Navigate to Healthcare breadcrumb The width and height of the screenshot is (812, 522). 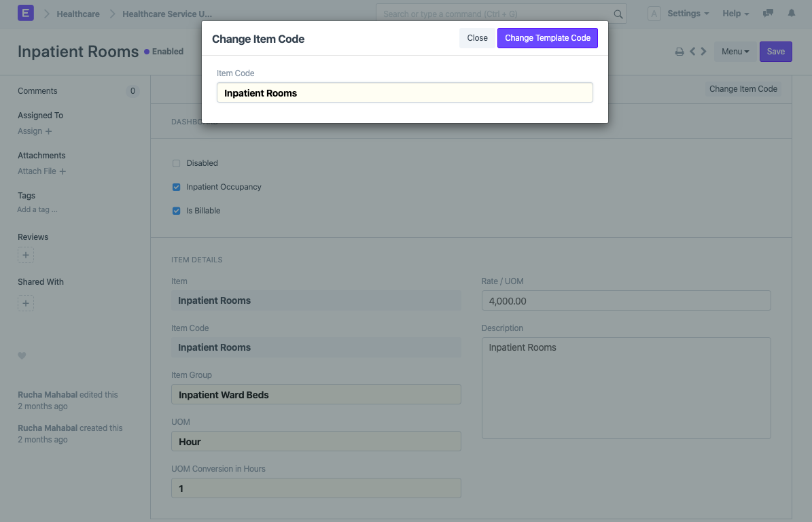pos(78,14)
